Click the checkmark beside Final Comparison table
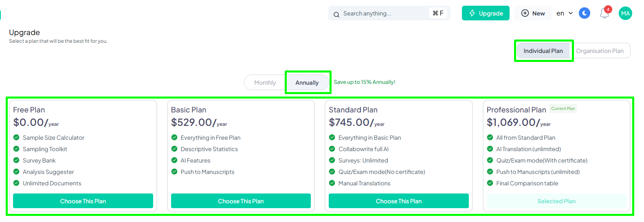The height and width of the screenshot is (222, 644). click(x=490, y=183)
